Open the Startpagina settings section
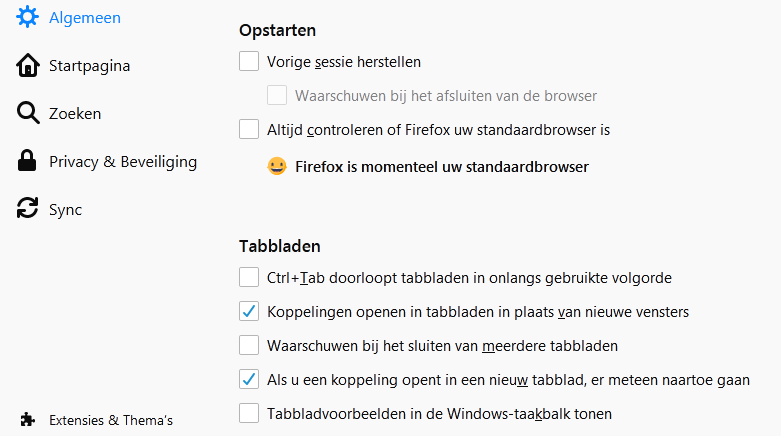 (90, 66)
